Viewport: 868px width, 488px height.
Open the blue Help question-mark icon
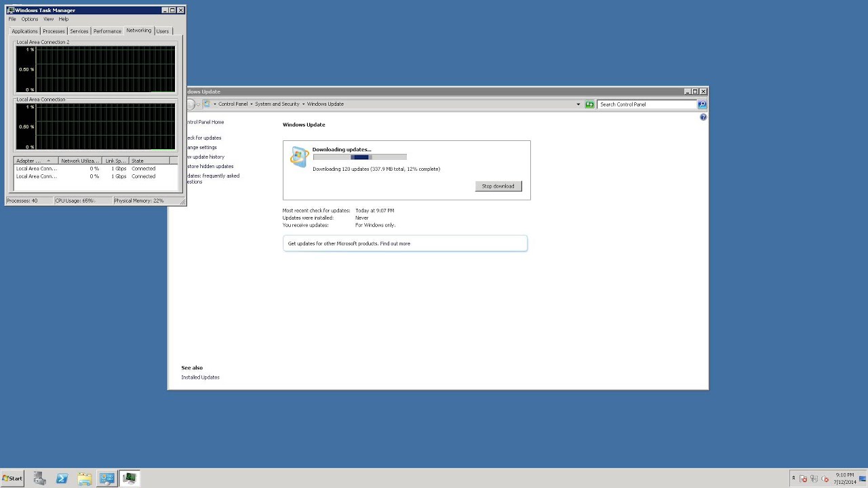click(x=703, y=117)
